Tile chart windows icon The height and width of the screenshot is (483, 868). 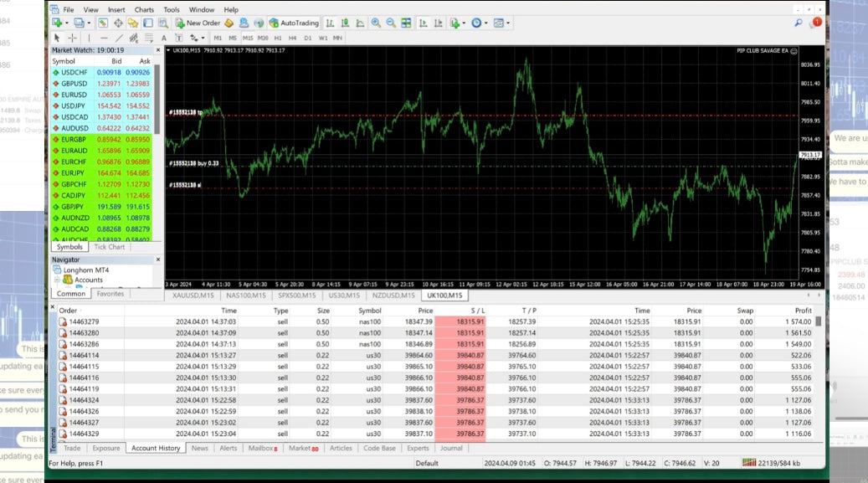click(x=406, y=23)
